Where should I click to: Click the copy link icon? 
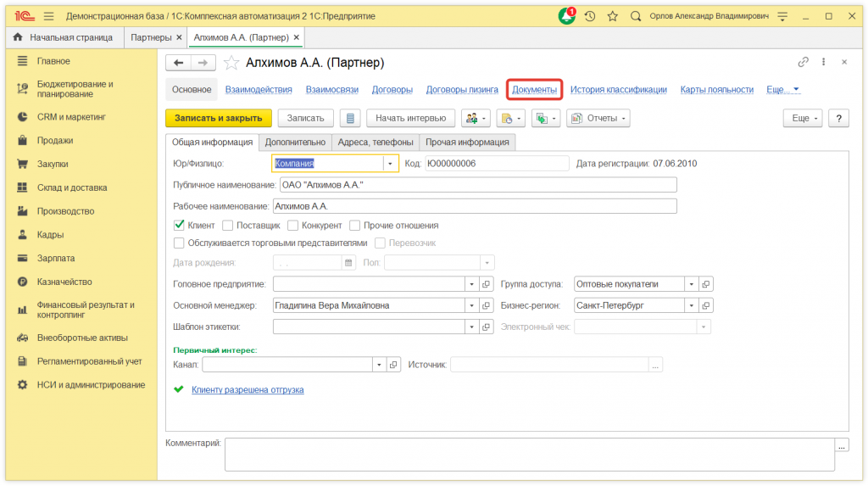point(803,63)
